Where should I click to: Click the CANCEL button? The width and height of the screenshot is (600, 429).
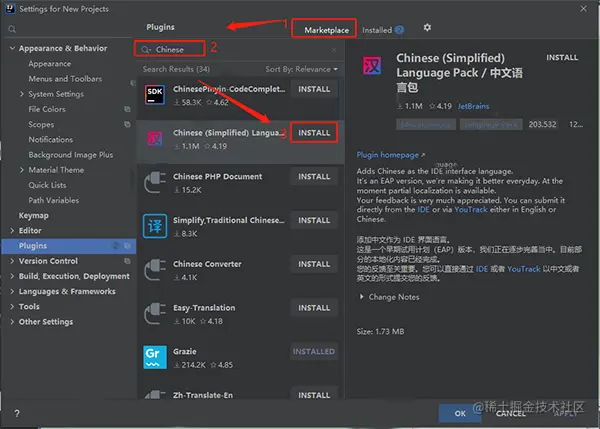(x=511, y=414)
